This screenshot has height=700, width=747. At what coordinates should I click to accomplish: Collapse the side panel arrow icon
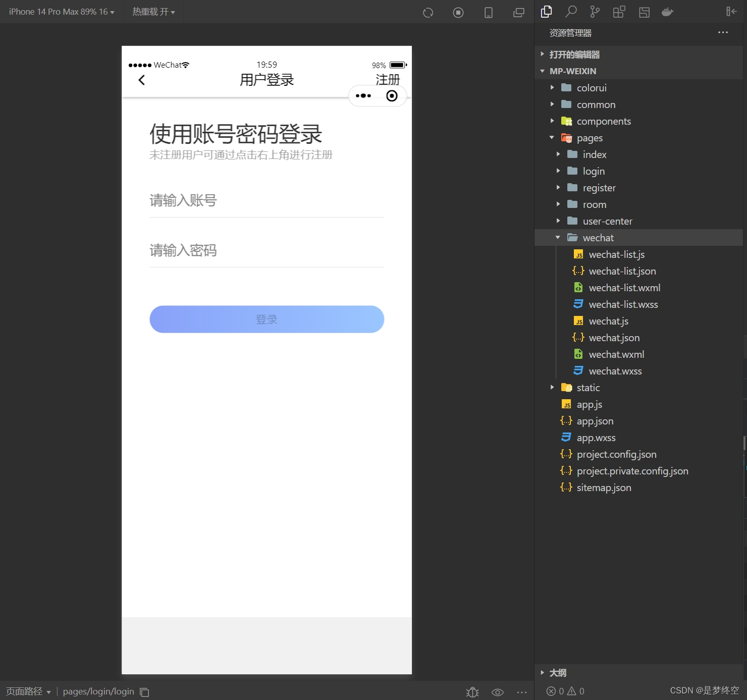(x=731, y=11)
